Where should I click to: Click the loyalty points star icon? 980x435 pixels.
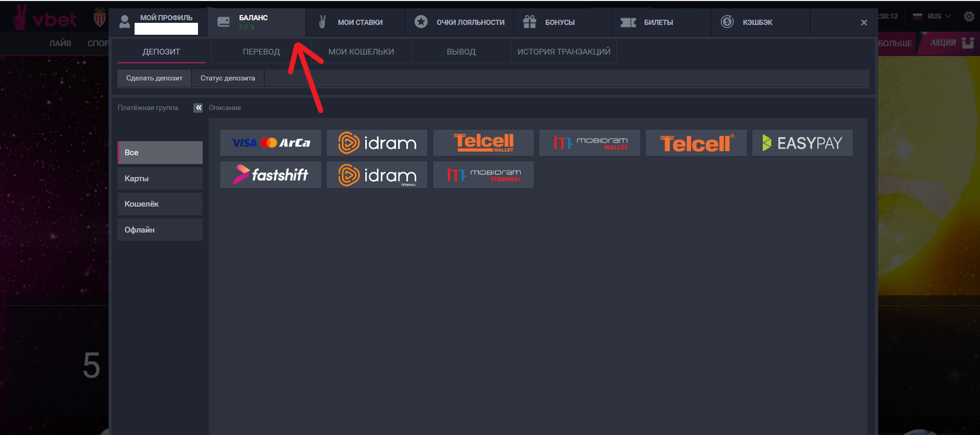pos(421,22)
